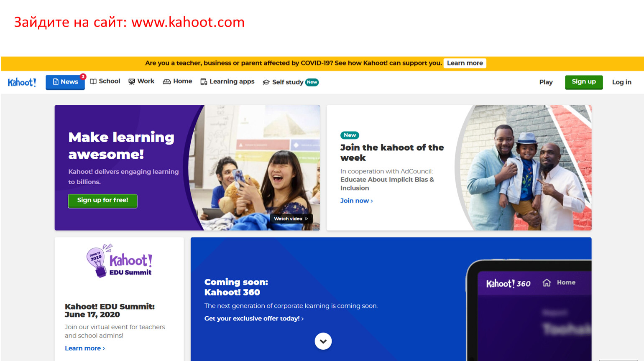The width and height of the screenshot is (644, 361).
Task: Open the School menu item
Action: click(105, 81)
